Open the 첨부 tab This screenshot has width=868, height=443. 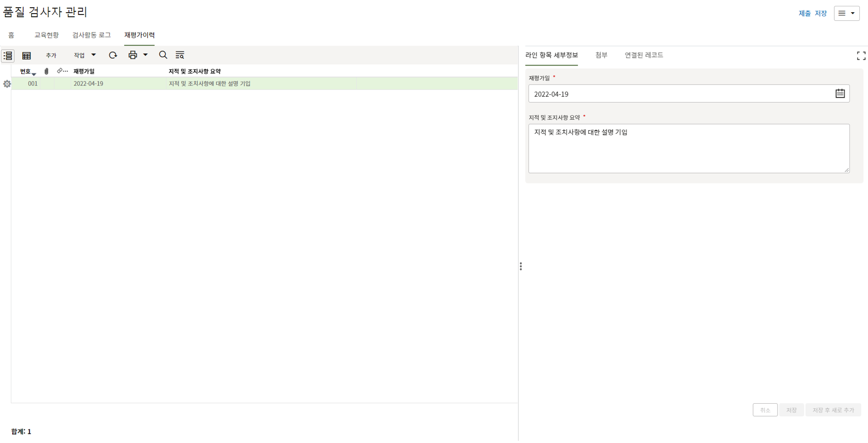pos(601,55)
